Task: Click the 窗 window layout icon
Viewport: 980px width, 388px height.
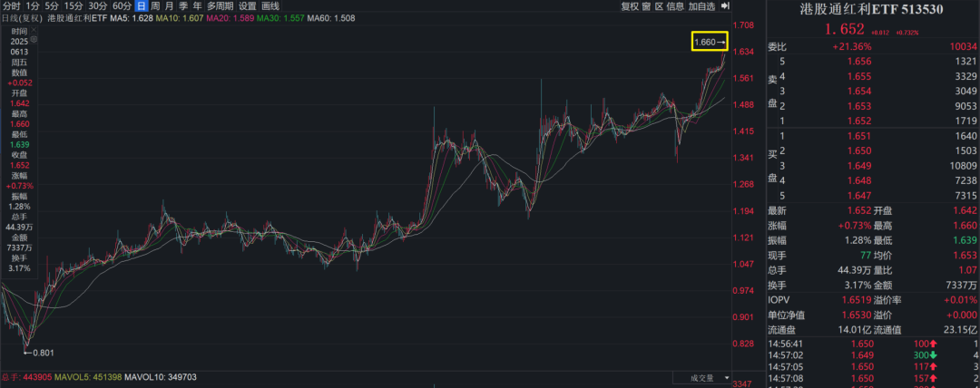Action: click(x=646, y=6)
